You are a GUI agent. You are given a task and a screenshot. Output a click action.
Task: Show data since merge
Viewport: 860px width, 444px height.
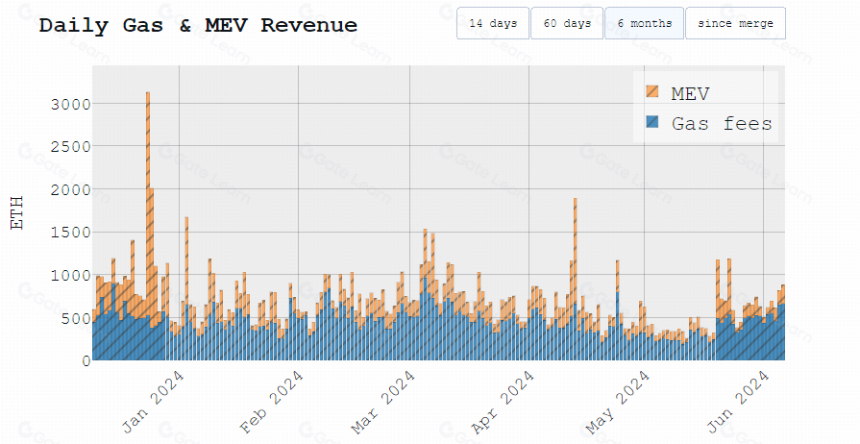(735, 23)
